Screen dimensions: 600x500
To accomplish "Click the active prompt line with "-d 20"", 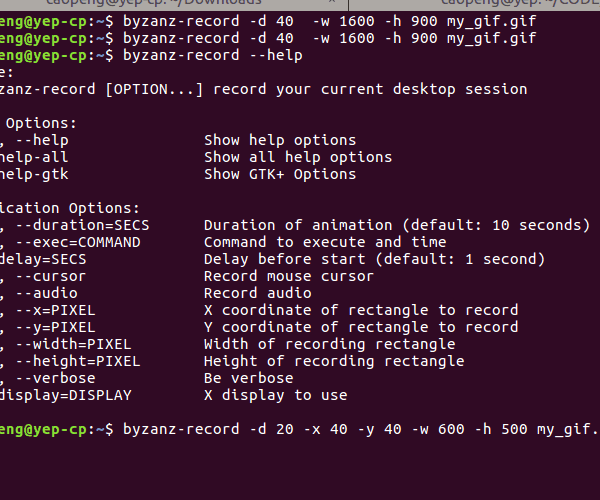I will pyautogui.click(x=360, y=429).
